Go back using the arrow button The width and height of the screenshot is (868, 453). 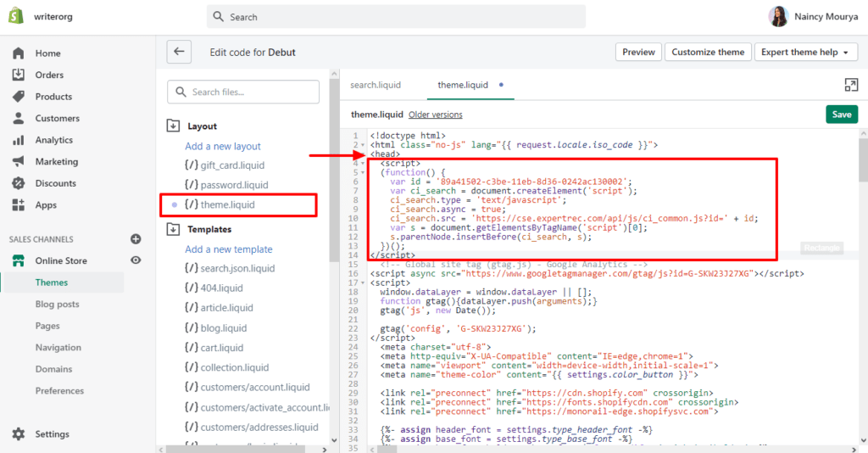pos(179,52)
